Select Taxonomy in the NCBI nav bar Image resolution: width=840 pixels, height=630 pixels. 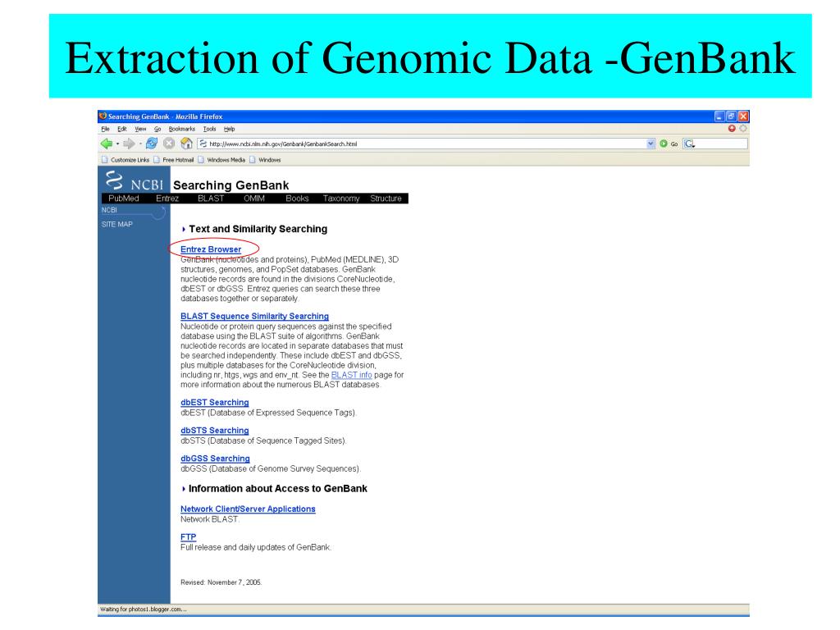pos(341,199)
